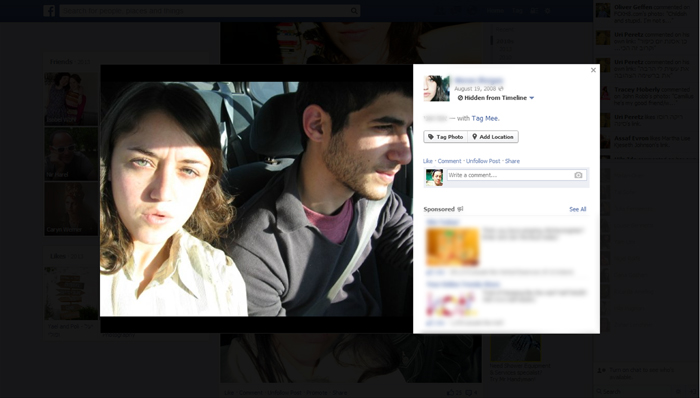Click Unfollow Post
The image size is (700, 398).
click(x=483, y=161)
